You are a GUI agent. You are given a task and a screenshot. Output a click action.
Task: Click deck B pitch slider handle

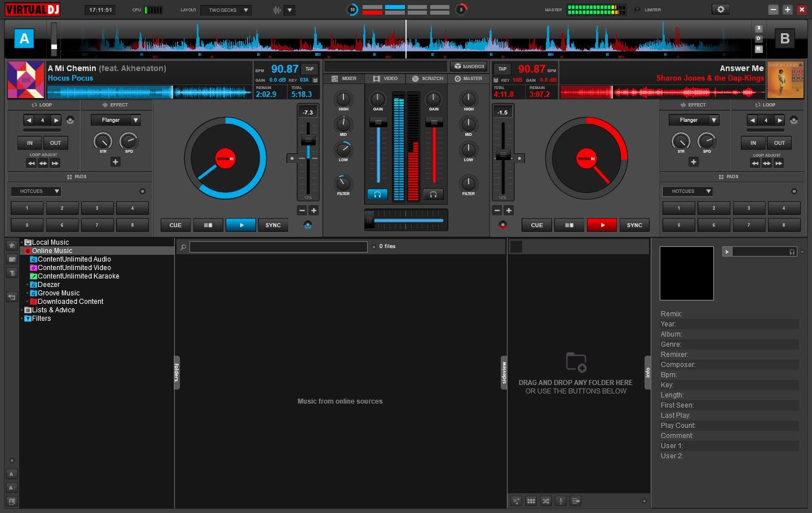click(x=503, y=155)
